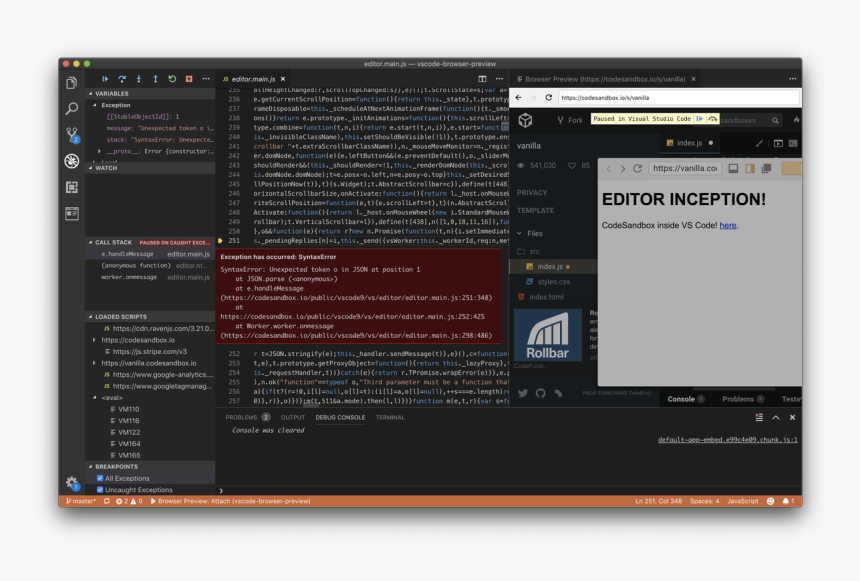The height and width of the screenshot is (581, 860).
Task: Open the Search view in activity bar
Action: pyautogui.click(x=71, y=109)
